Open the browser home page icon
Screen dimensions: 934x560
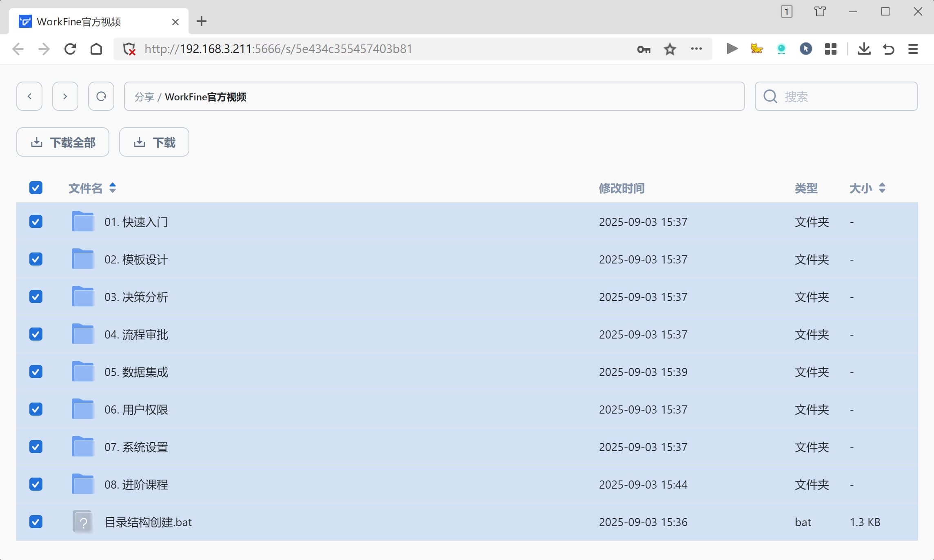(x=96, y=49)
